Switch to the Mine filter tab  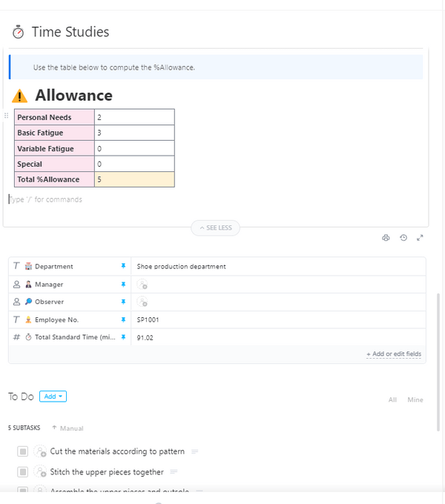pyautogui.click(x=415, y=400)
